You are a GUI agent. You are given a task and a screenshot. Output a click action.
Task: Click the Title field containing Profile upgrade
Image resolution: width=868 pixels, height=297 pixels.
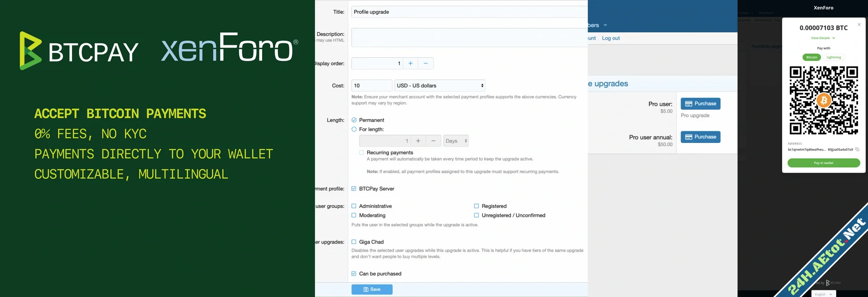tap(470, 12)
